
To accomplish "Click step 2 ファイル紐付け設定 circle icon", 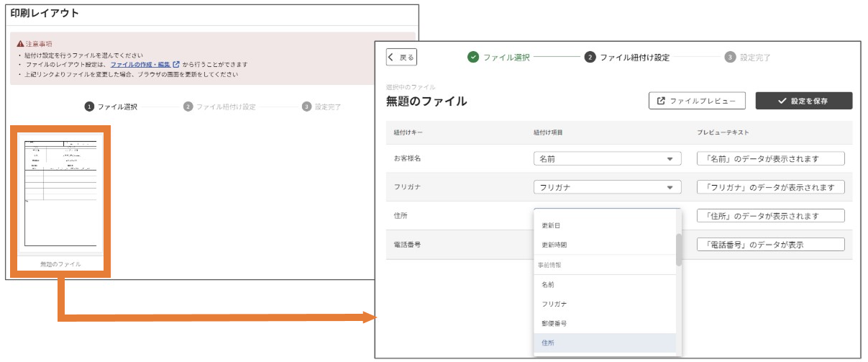I will click(590, 58).
